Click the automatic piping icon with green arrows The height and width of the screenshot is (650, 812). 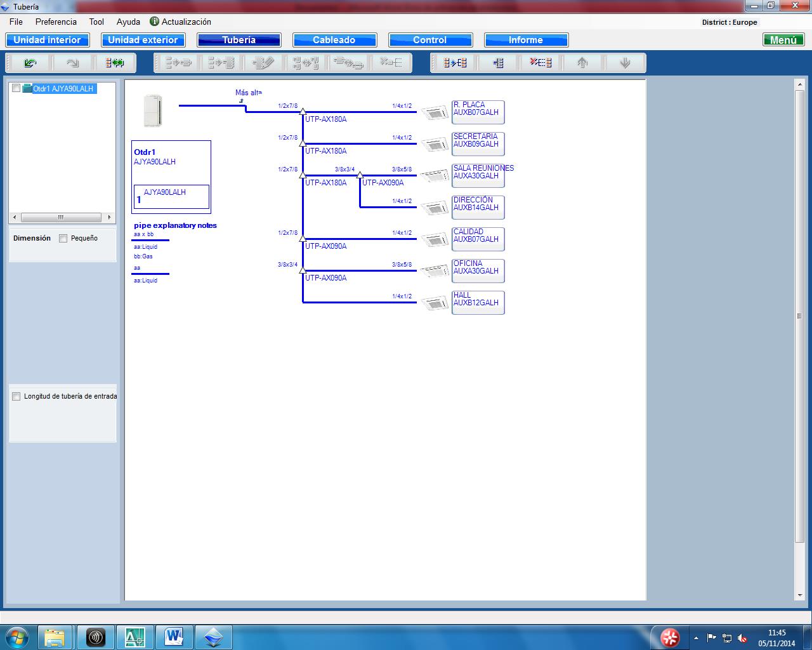point(115,63)
